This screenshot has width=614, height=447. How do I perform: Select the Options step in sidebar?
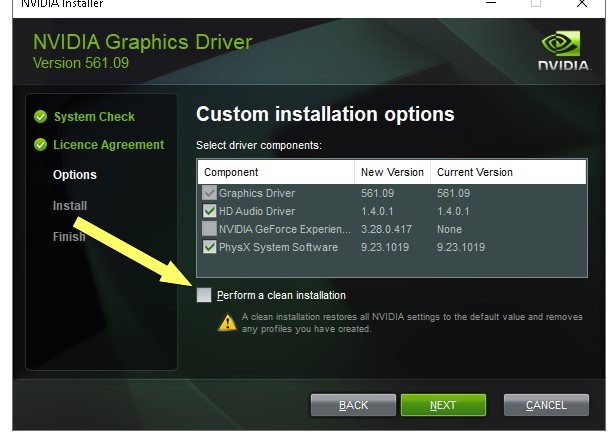click(x=75, y=175)
